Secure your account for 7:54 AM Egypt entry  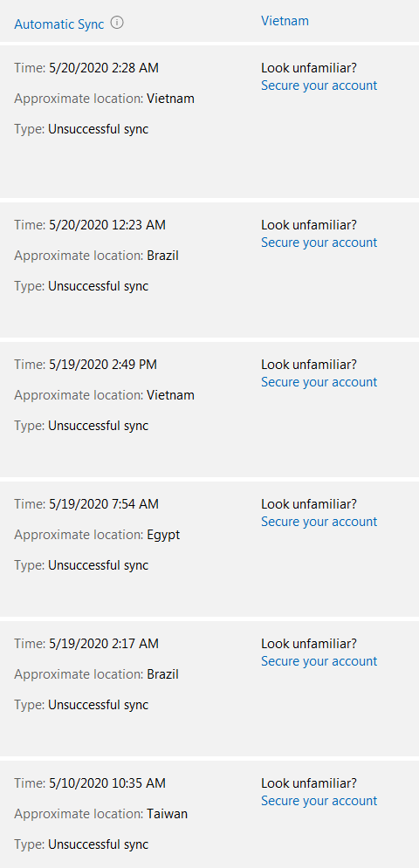319,522
